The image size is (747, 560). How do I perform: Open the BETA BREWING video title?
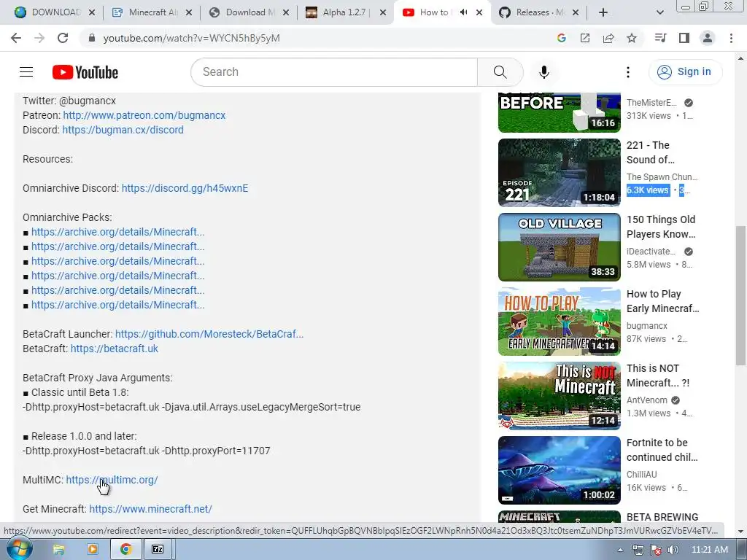[662, 517]
